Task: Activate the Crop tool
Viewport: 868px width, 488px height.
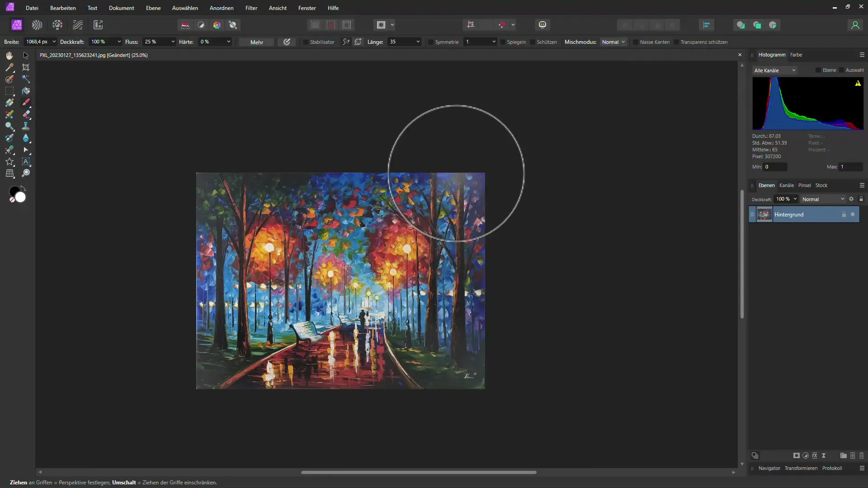Action: 26,67
